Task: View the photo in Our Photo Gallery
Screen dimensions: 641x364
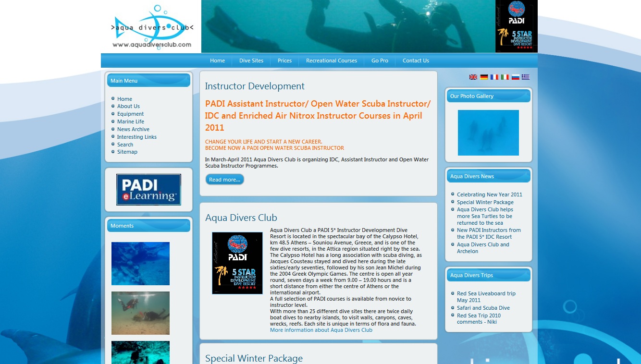Action: [x=488, y=133]
